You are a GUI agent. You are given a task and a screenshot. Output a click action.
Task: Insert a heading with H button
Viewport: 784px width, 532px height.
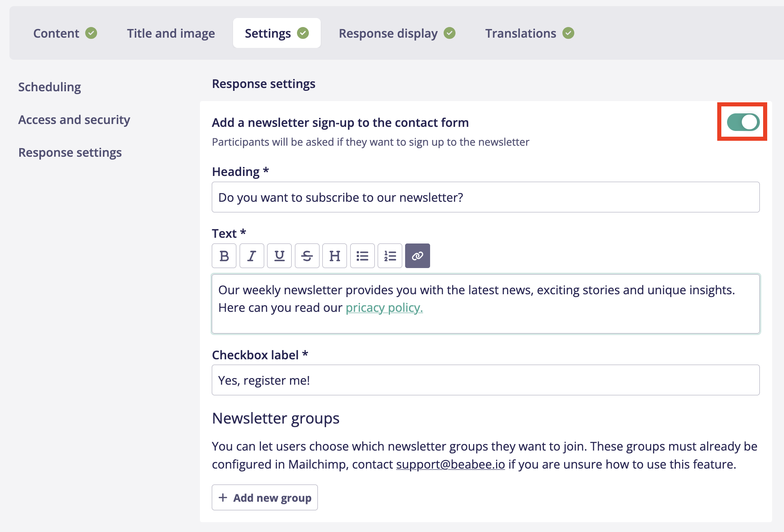pos(335,256)
